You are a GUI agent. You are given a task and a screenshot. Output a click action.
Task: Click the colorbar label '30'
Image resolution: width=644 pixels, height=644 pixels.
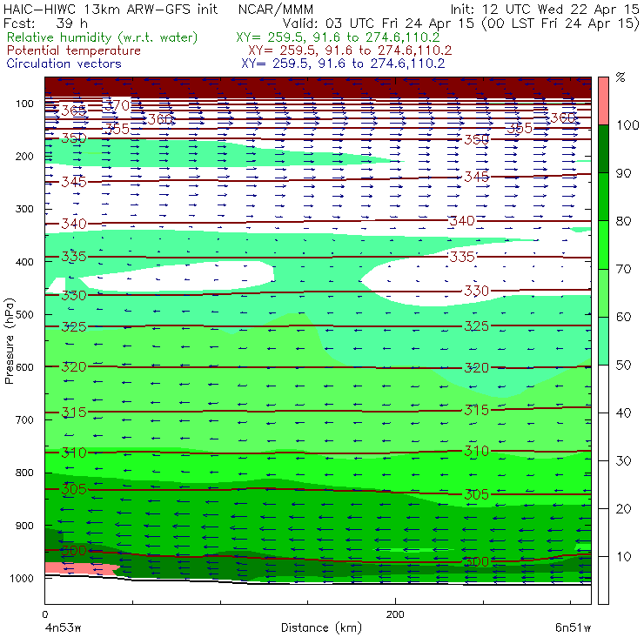pos(623,461)
